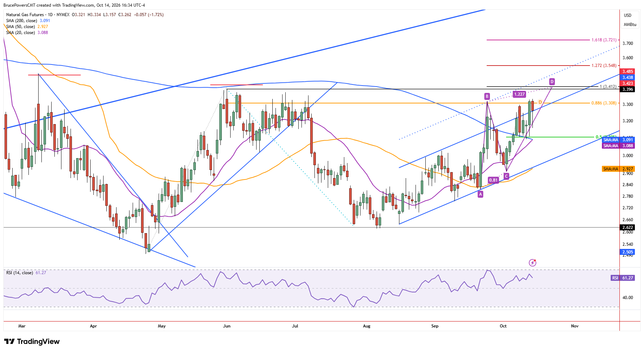Screen dimensions: 644x352
Task: Select the purple A harmonic point label
Action: (480, 194)
